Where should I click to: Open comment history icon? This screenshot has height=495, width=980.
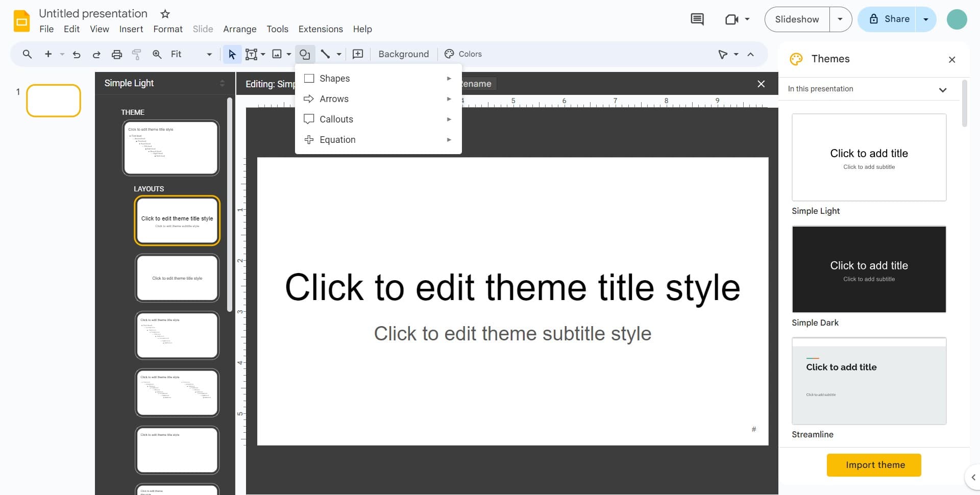[x=697, y=19]
